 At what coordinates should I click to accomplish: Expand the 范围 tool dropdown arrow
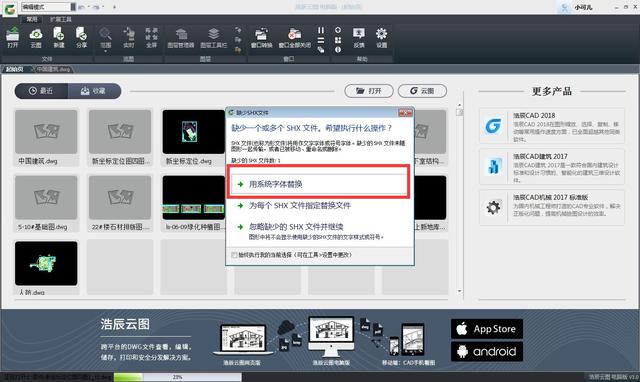[105, 51]
